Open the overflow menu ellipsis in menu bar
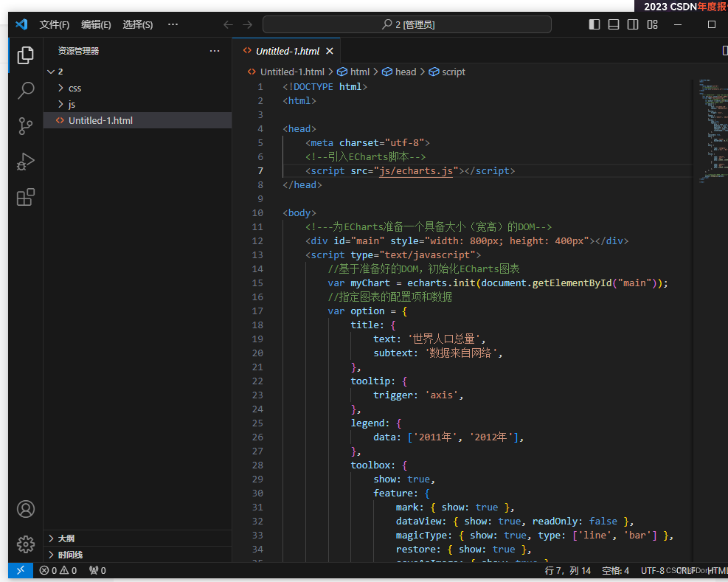This screenshot has width=728, height=582. [x=173, y=24]
